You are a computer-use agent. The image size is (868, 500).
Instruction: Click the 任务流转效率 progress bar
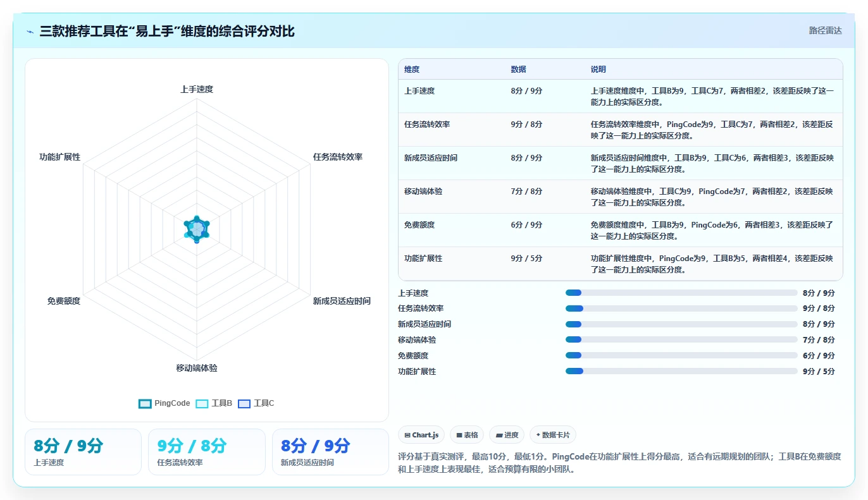click(681, 308)
